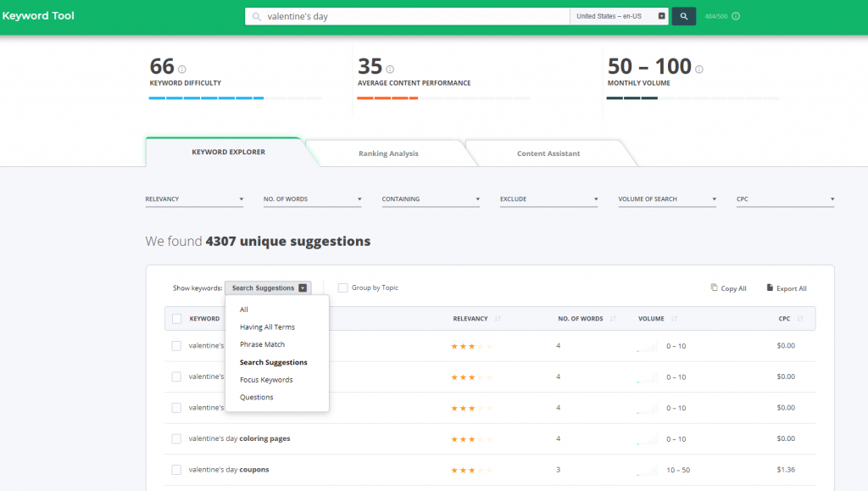Expand the Volume of Search filter dropdown

pyautogui.click(x=667, y=199)
